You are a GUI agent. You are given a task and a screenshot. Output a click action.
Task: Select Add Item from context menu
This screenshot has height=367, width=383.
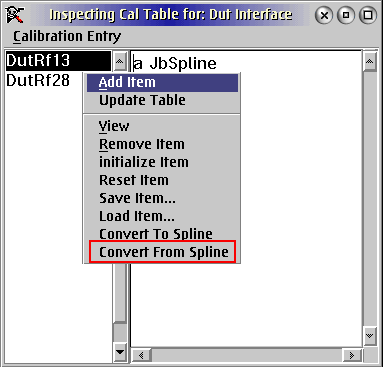tap(162, 83)
